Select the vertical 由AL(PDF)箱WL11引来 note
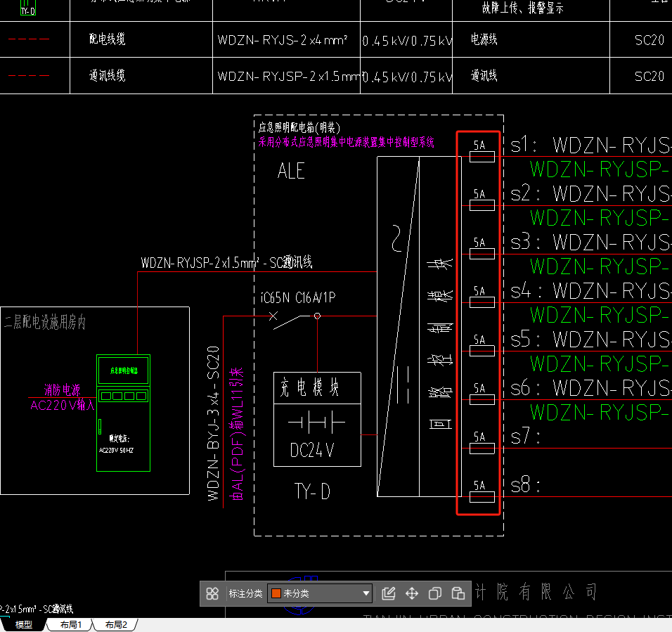The width and height of the screenshot is (672, 632). (237, 434)
